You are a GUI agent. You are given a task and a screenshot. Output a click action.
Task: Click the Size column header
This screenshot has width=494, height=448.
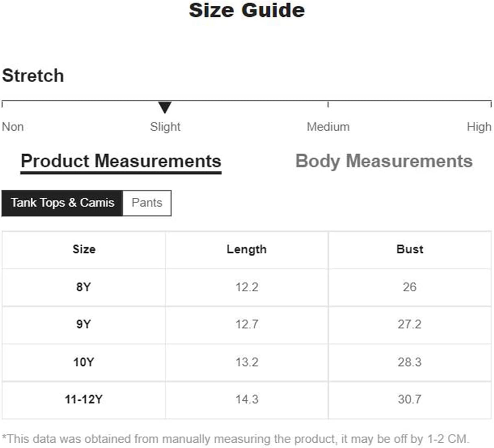[84, 249]
